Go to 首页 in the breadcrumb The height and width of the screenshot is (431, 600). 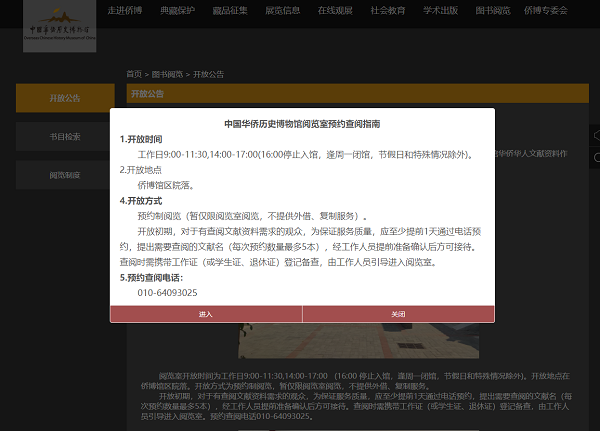click(x=134, y=74)
